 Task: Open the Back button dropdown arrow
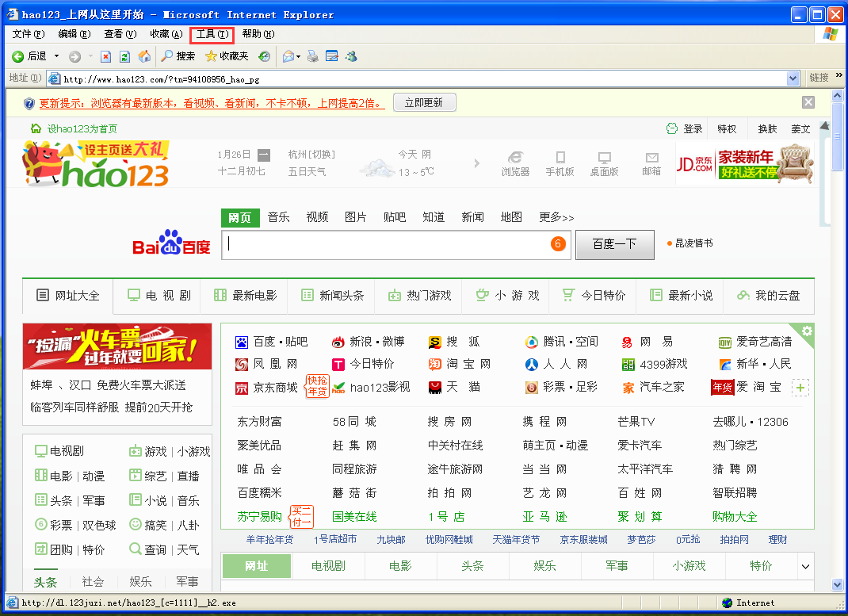(x=56, y=56)
